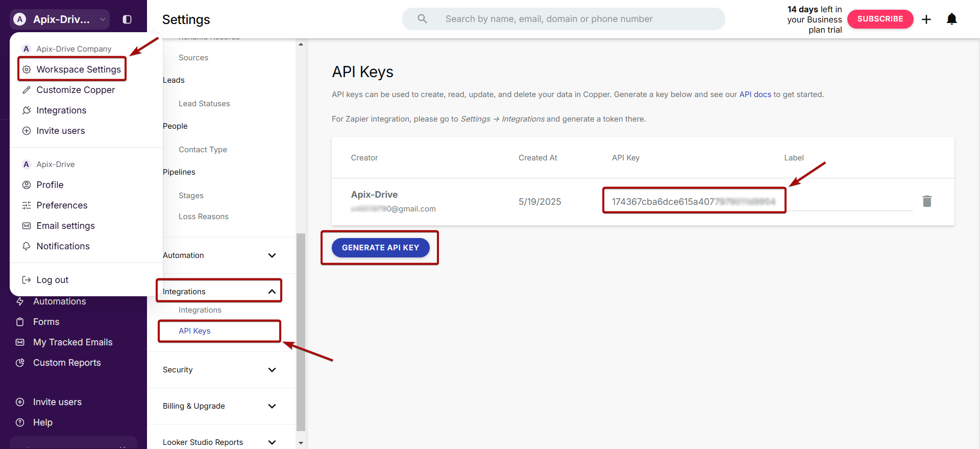Screen dimensions: 980x449
Task: Open the API docs link
Action: click(x=755, y=94)
